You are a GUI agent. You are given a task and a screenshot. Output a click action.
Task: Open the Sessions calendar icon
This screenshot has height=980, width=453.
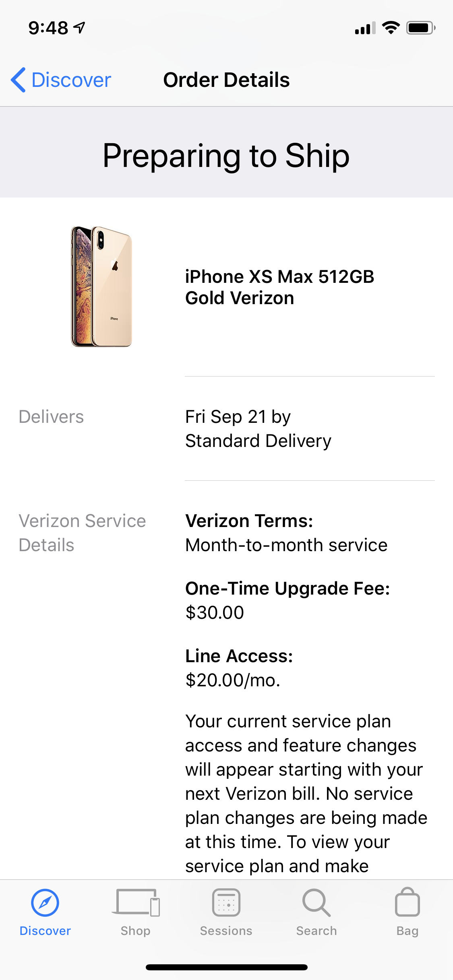point(226,902)
